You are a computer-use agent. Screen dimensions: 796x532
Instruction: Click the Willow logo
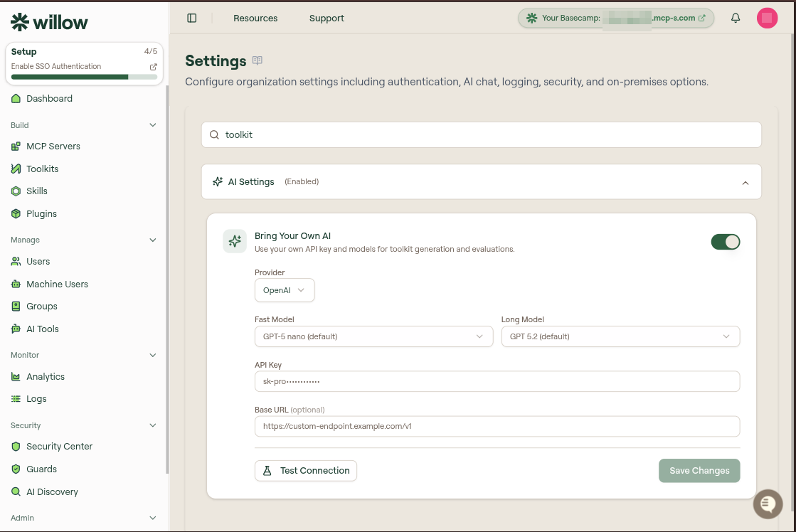49,22
